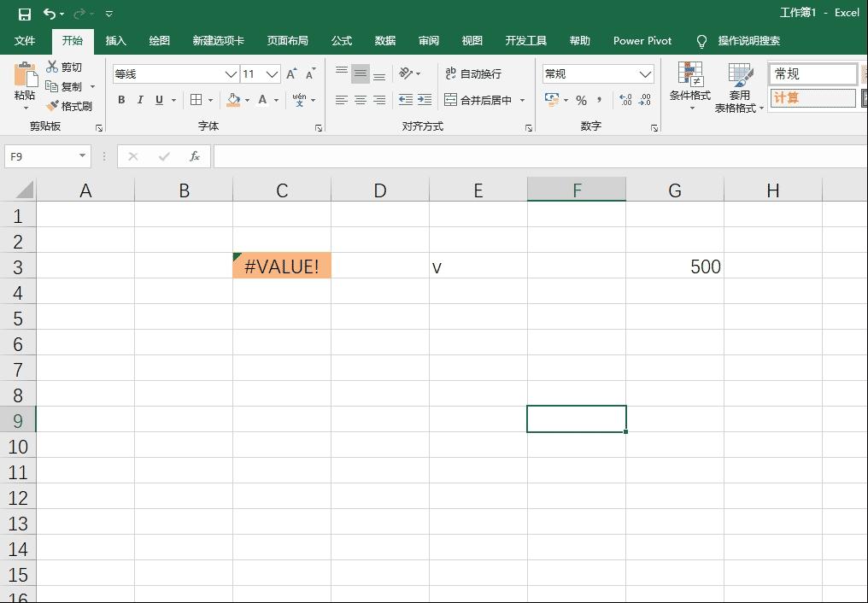Toggle italic formatting
868x603 pixels.
click(140, 100)
